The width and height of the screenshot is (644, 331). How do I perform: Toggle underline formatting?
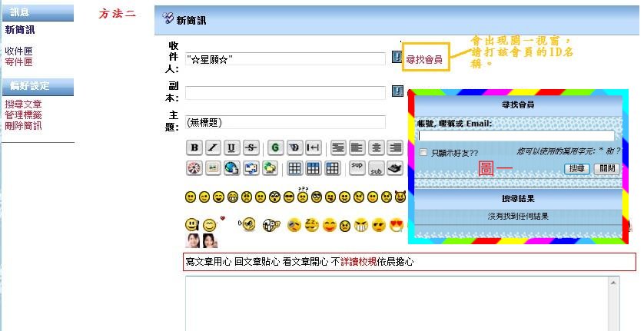click(x=231, y=147)
